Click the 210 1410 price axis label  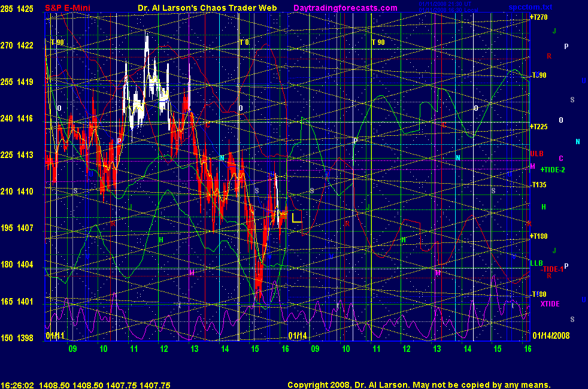click(17, 191)
